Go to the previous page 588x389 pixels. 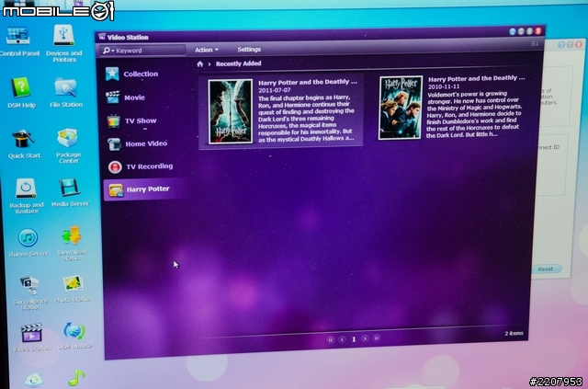(342, 339)
